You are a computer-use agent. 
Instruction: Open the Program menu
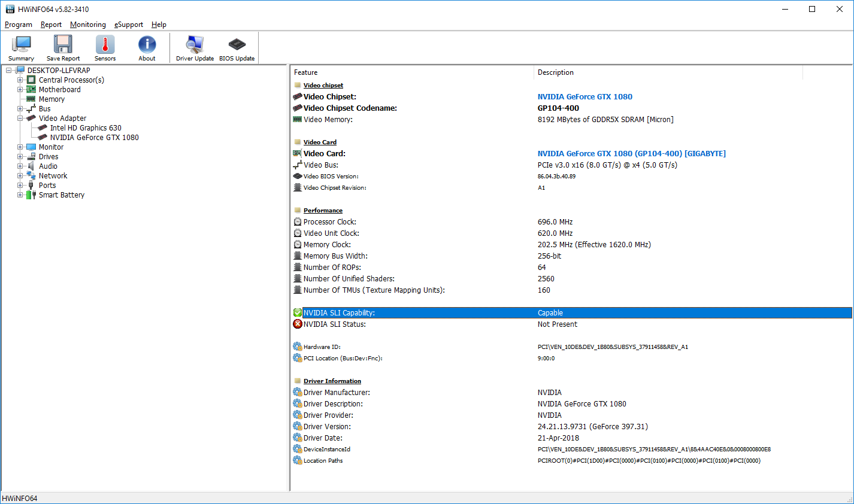coord(19,25)
